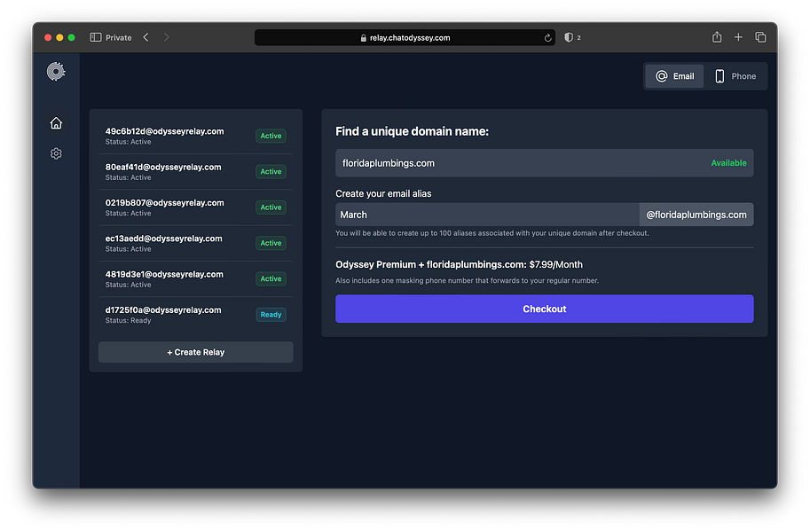Click the @floridaplumbings.com domain suffix

[696, 215]
